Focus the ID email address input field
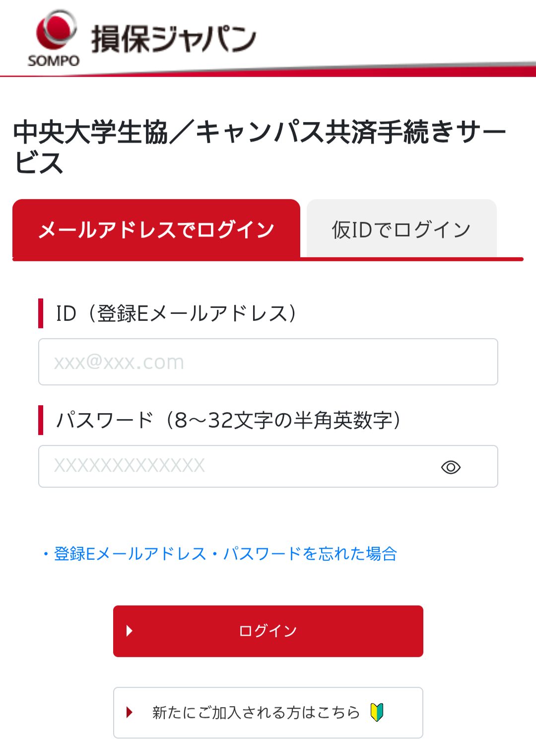 click(x=268, y=362)
